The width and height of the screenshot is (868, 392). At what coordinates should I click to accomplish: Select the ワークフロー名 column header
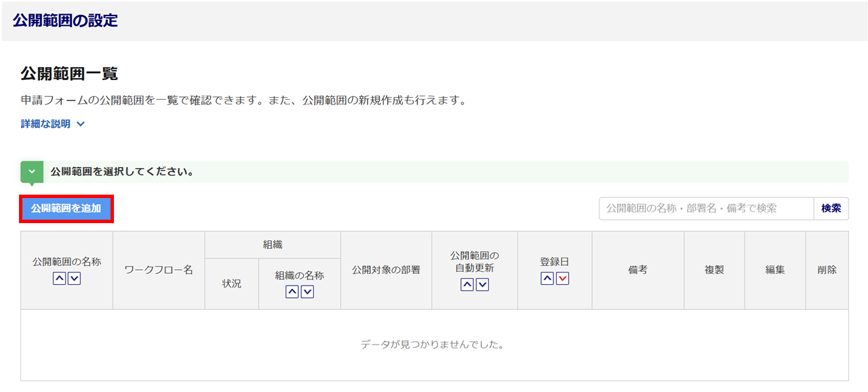159,270
